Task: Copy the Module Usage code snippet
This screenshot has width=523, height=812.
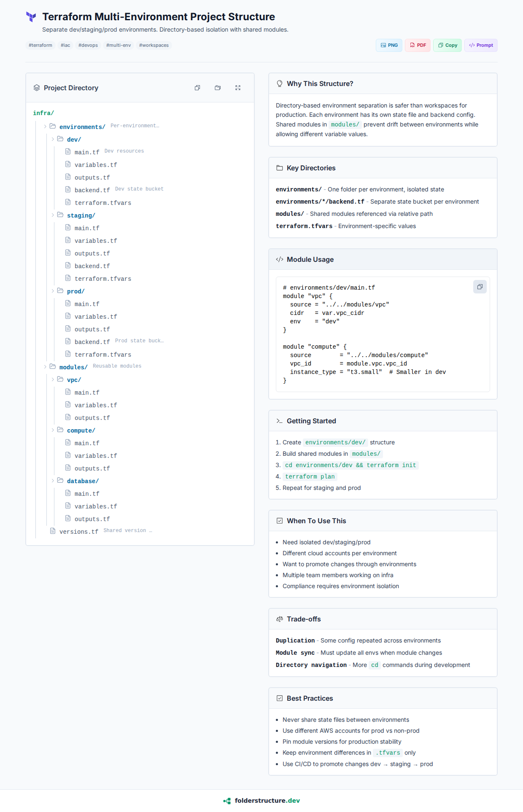Action: [x=480, y=287]
